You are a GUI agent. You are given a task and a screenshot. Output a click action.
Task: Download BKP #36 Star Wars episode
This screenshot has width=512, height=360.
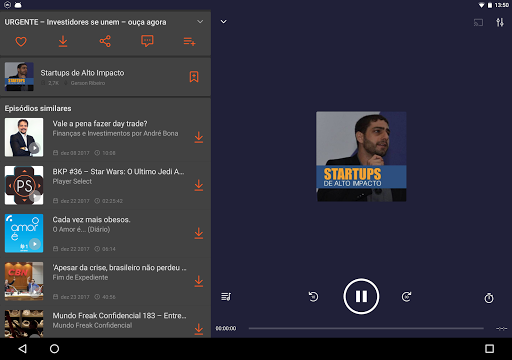tap(199, 185)
